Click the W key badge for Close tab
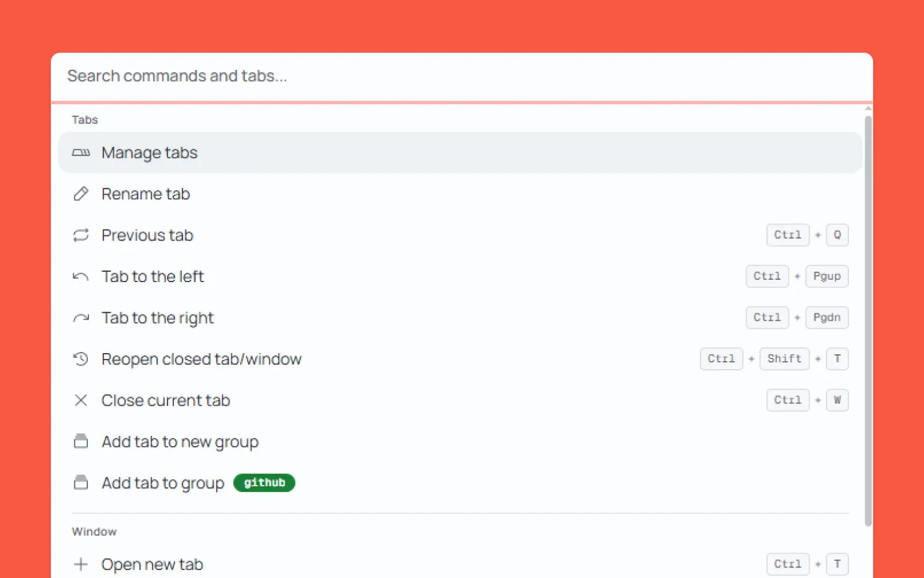This screenshot has width=924, height=578. tap(837, 400)
